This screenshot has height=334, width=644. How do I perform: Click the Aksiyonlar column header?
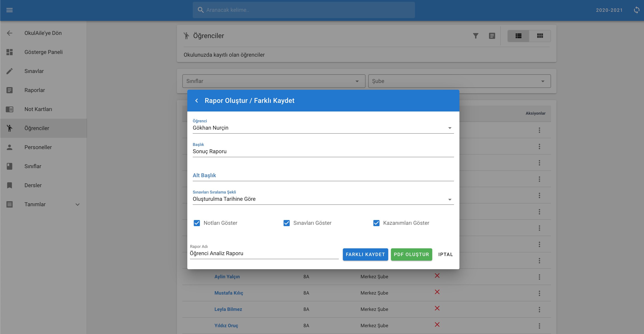tap(535, 113)
